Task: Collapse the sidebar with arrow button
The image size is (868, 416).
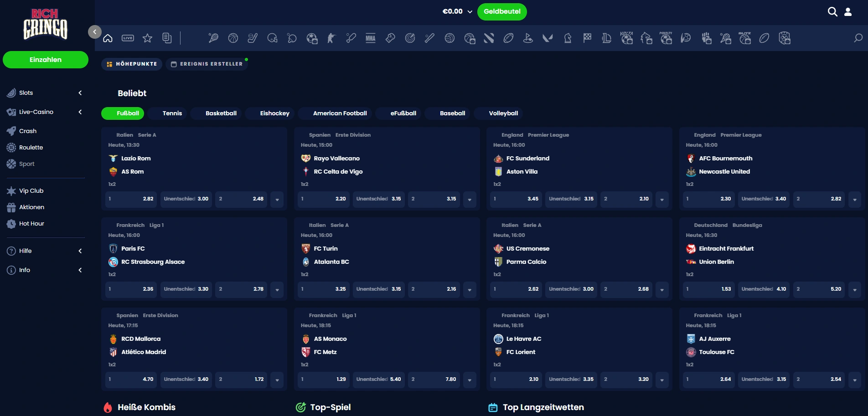Action: pyautogui.click(x=94, y=32)
